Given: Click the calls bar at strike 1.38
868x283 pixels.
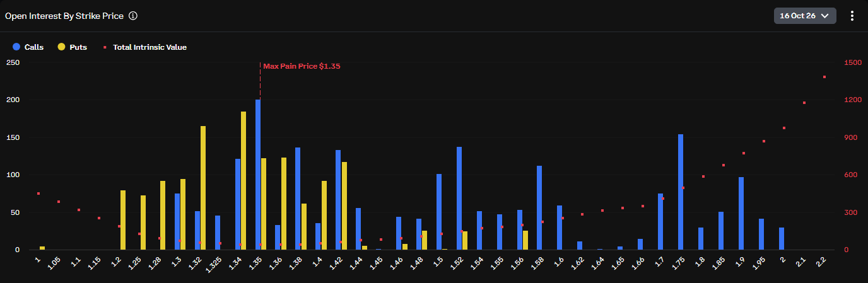Looking at the screenshot, I should pyautogui.click(x=298, y=199).
